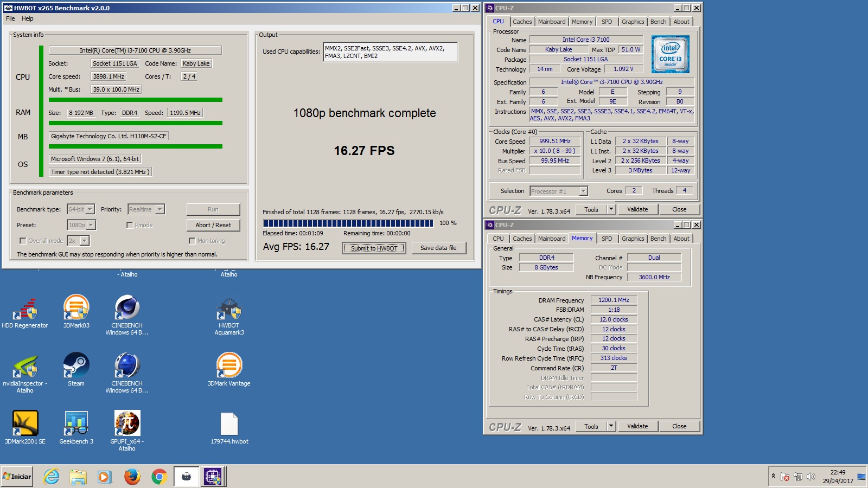Switch to Mainboard tab in upper CPU-Z
Image resolution: width=868 pixels, height=488 pixels.
tap(552, 22)
